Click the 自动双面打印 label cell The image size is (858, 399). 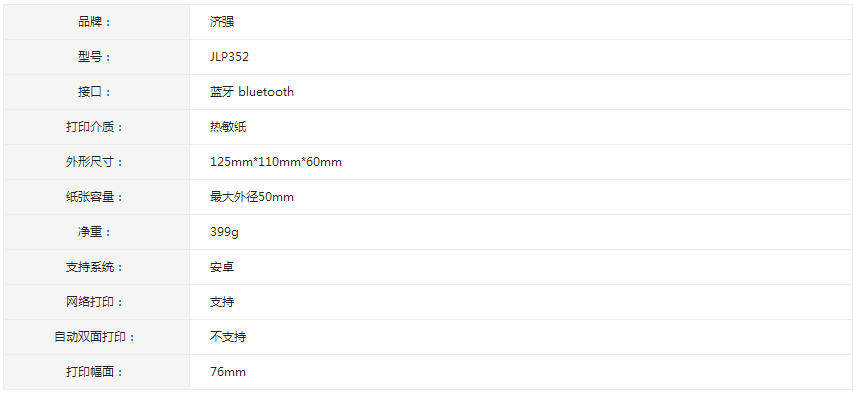pyautogui.click(x=96, y=337)
